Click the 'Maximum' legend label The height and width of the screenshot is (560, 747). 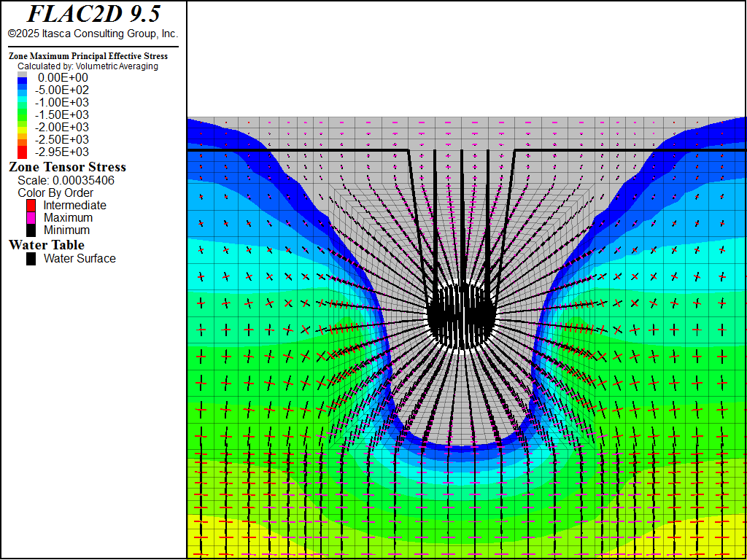pyautogui.click(x=68, y=217)
